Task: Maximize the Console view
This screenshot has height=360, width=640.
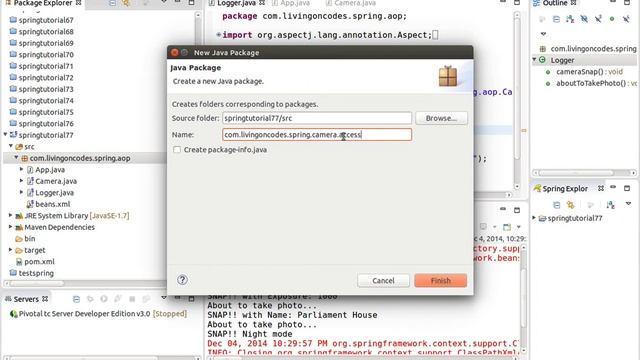Action: click(517, 210)
